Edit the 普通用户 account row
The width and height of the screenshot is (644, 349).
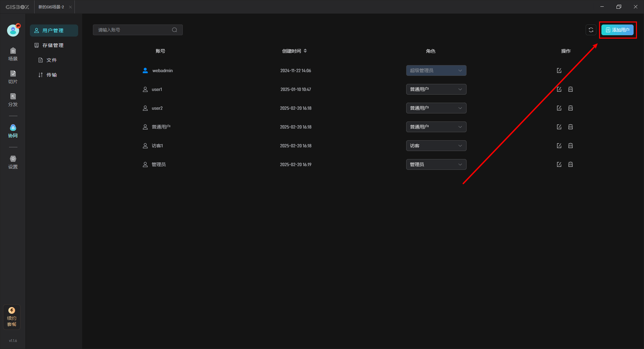[559, 127]
